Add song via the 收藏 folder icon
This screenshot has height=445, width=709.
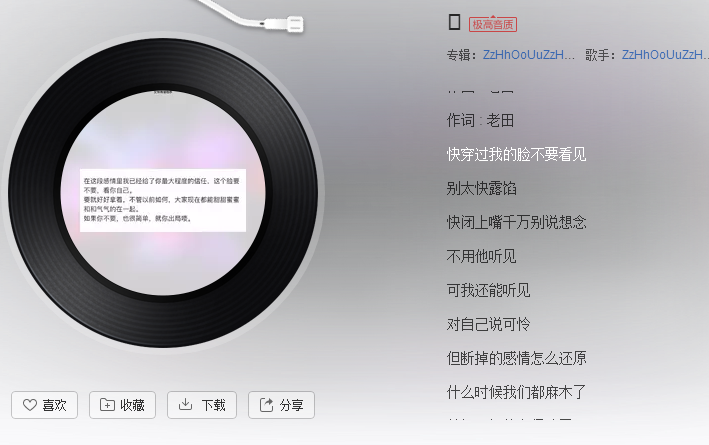click(107, 405)
